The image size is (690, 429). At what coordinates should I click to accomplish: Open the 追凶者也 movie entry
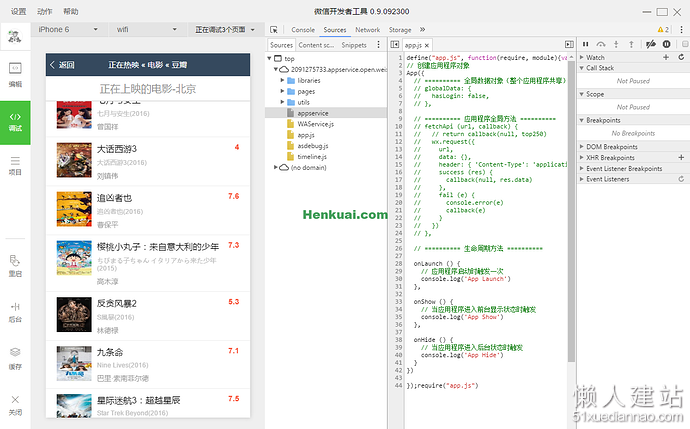click(x=148, y=210)
